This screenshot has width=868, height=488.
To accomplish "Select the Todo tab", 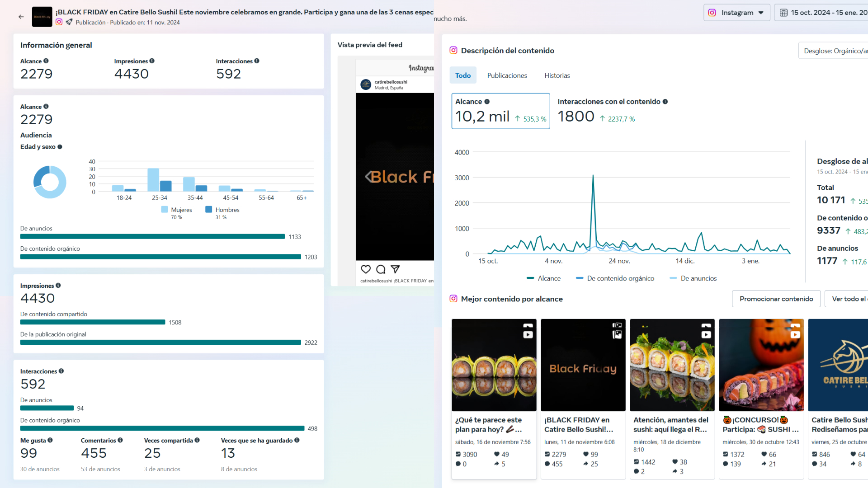I will click(x=463, y=75).
